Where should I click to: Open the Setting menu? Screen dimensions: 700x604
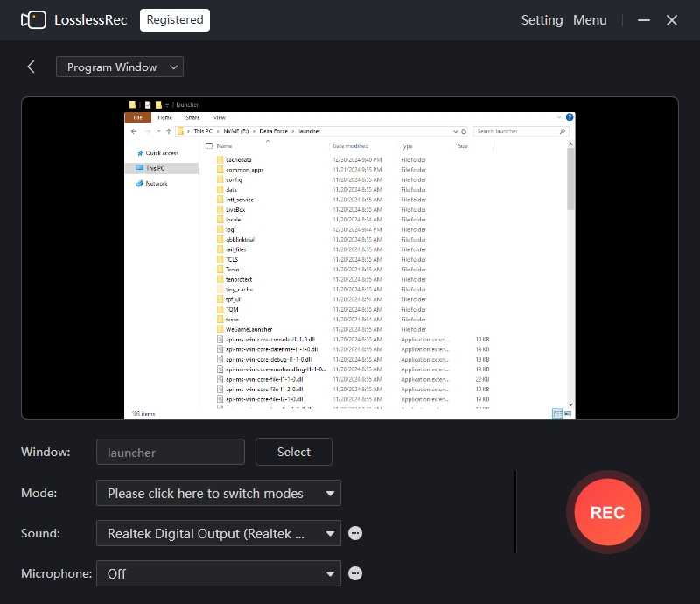542,20
